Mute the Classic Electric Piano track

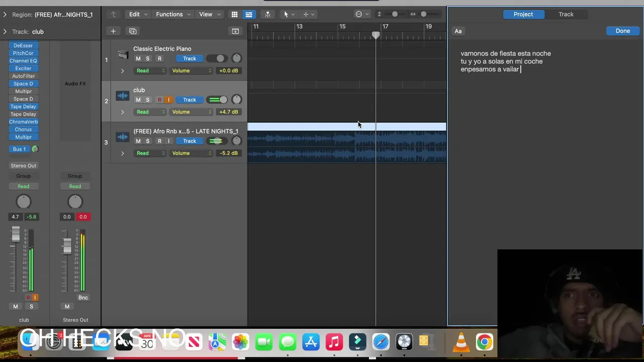pyautogui.click(x=138, y=58)
